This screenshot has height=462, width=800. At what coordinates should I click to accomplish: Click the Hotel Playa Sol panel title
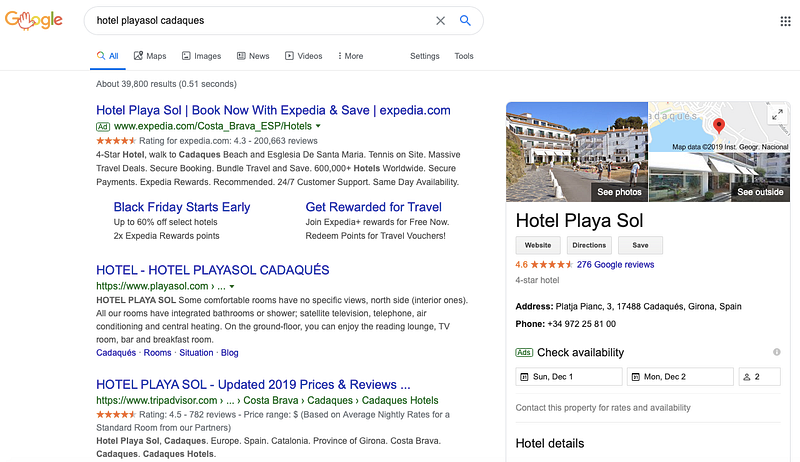point(579,220)
